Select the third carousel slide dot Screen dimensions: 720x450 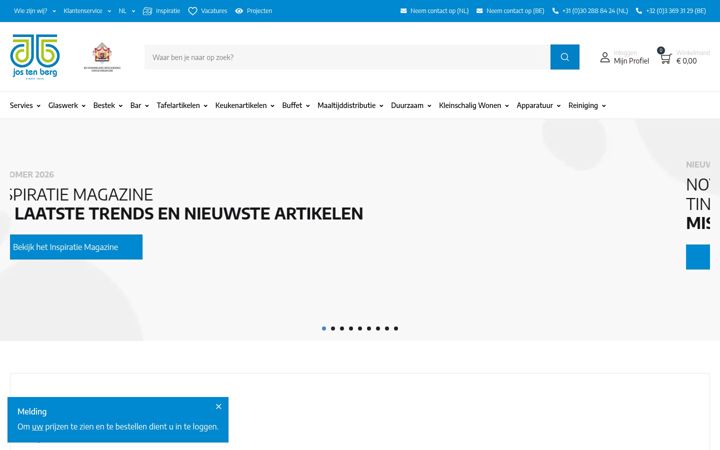point(342,328)
